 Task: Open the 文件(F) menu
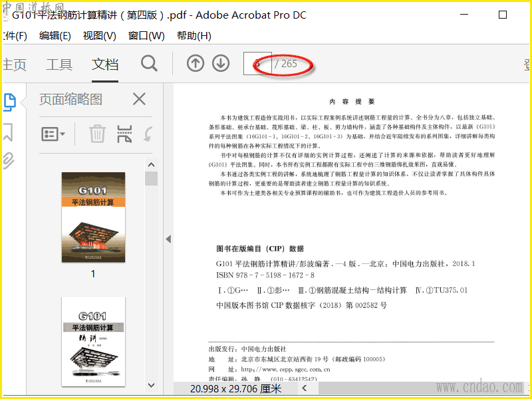[15, 36]
